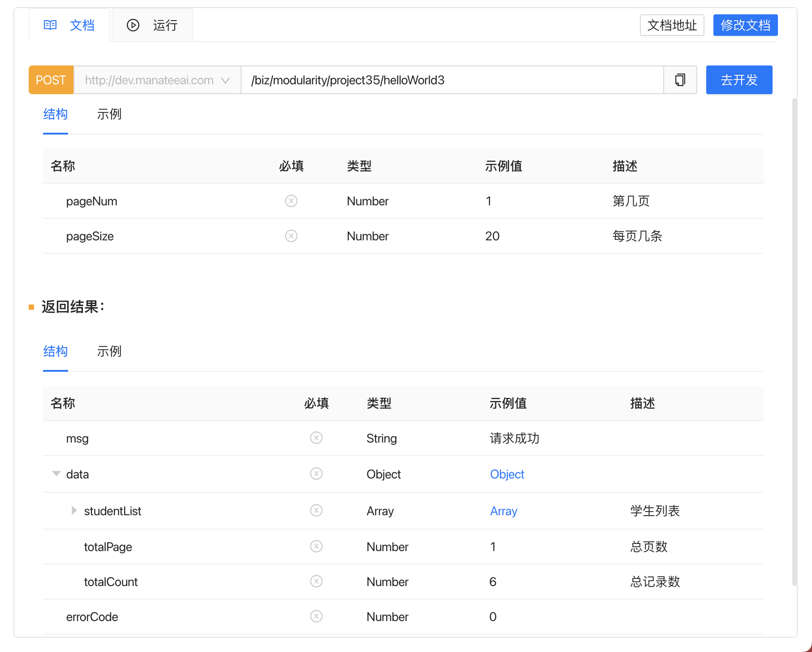812x652 pixels.
Task: Click the copy URL icon
Action: point(680,80)
